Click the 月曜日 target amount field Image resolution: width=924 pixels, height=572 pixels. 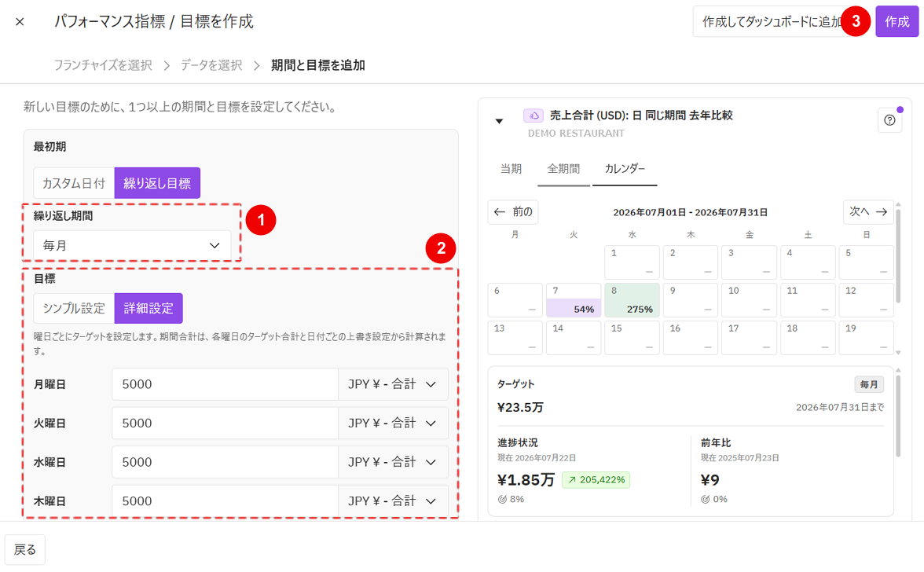[225, 384]
